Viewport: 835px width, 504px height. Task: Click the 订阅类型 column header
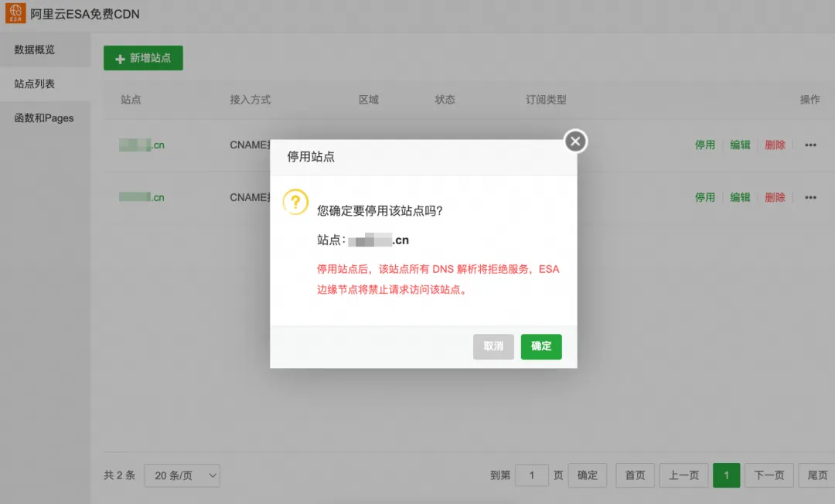tap(546, 100)
